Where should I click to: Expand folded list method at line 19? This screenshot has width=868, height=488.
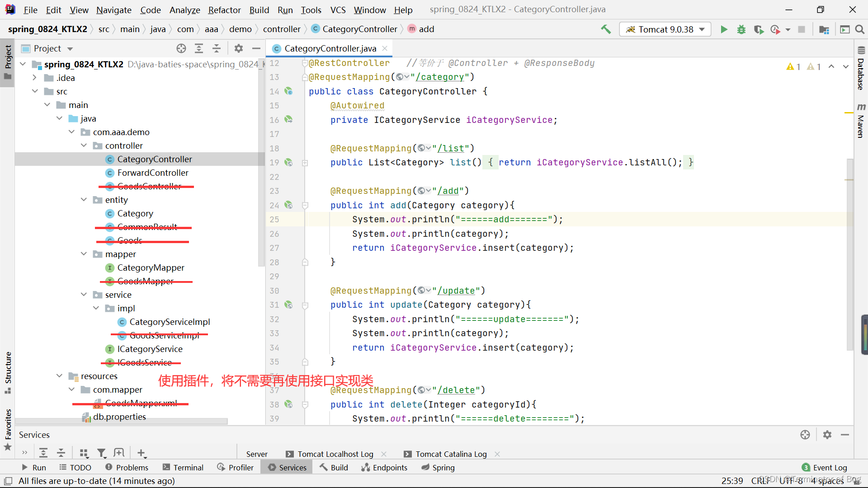(x=305, y=163)
